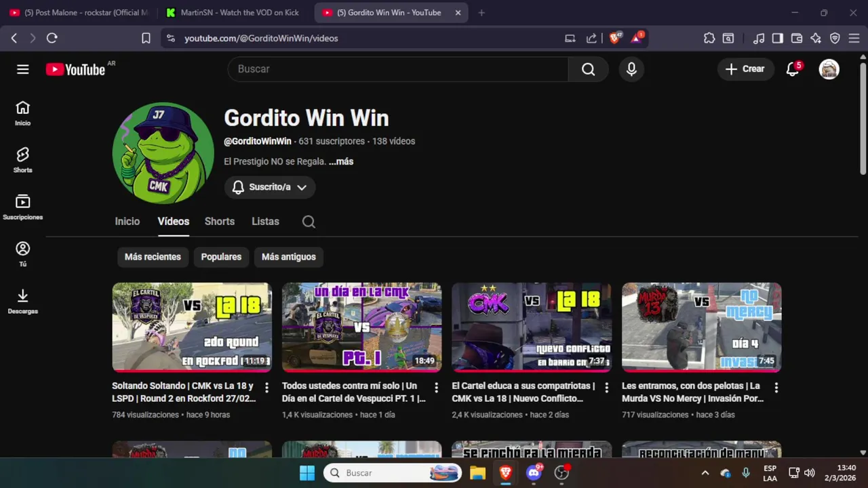Screen dimensions: 868x488
Task: Expand channel description with ...más
Action: 341,161
